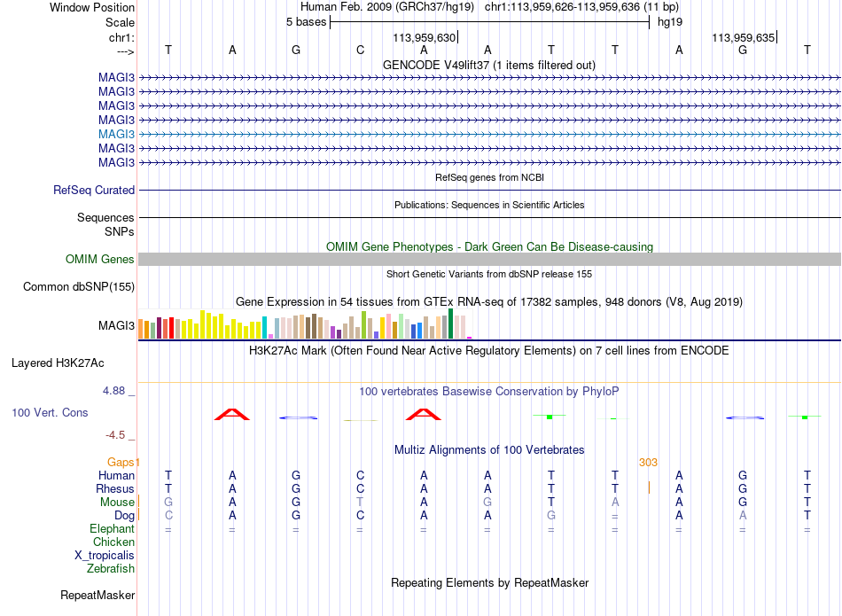This screenshot has height=616, width=842.
Task: Click the "Common dbSNP(155)" label
Action: (79, 287)
